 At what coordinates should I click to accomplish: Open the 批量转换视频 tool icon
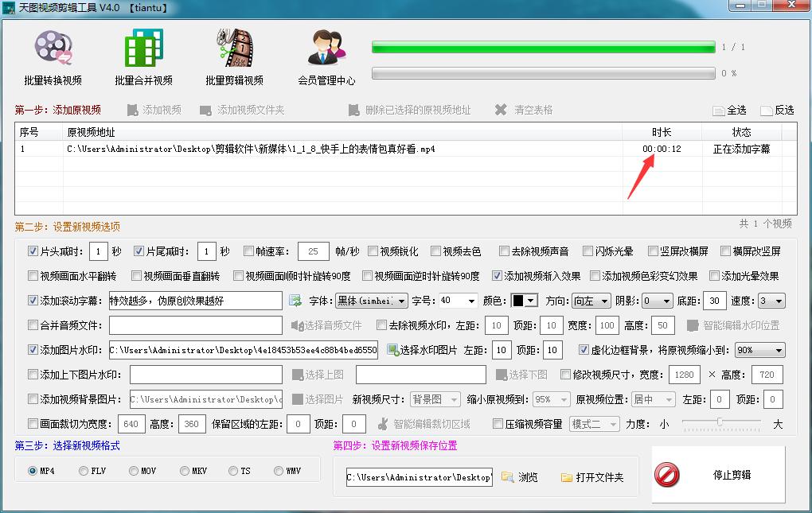pos(53,47)
